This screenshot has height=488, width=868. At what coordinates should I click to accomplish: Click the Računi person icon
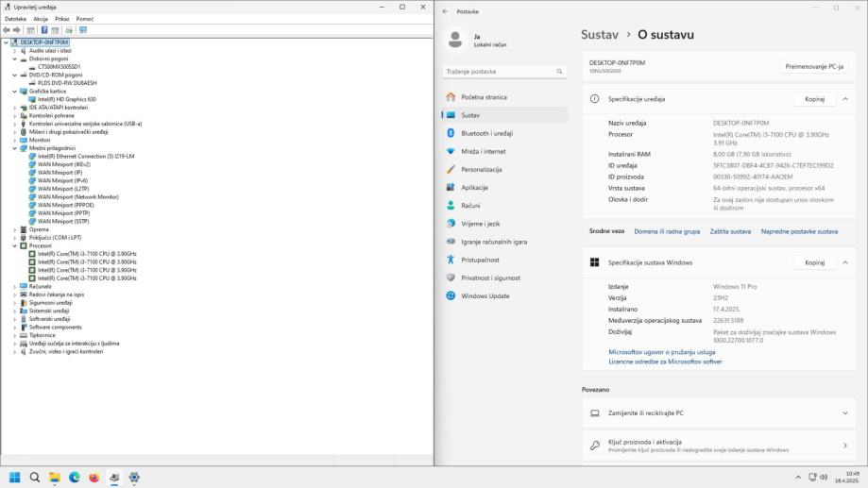[451, 205]
